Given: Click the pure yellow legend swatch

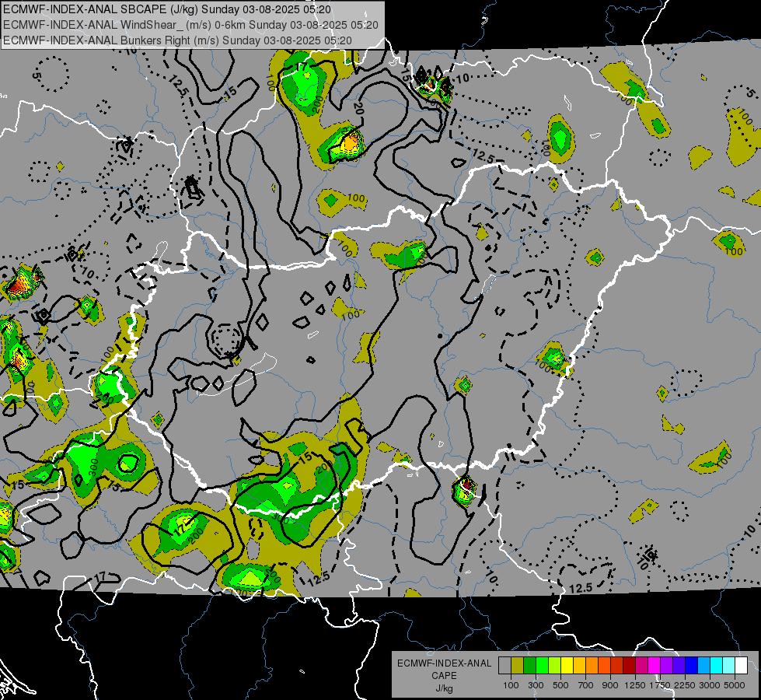Looking at the screenshot, I should click(567, 666).
